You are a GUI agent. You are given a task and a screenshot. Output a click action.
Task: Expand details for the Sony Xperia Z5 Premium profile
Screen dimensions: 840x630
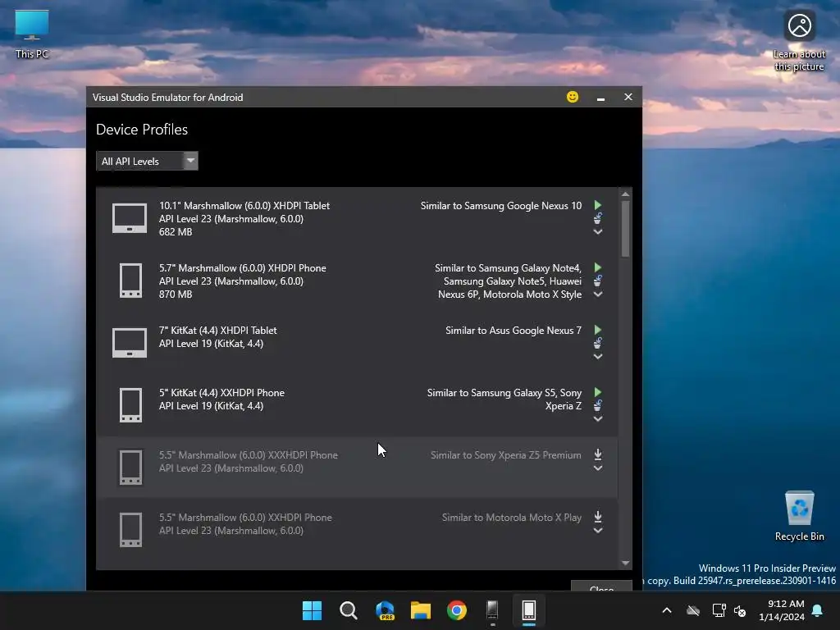598,468
